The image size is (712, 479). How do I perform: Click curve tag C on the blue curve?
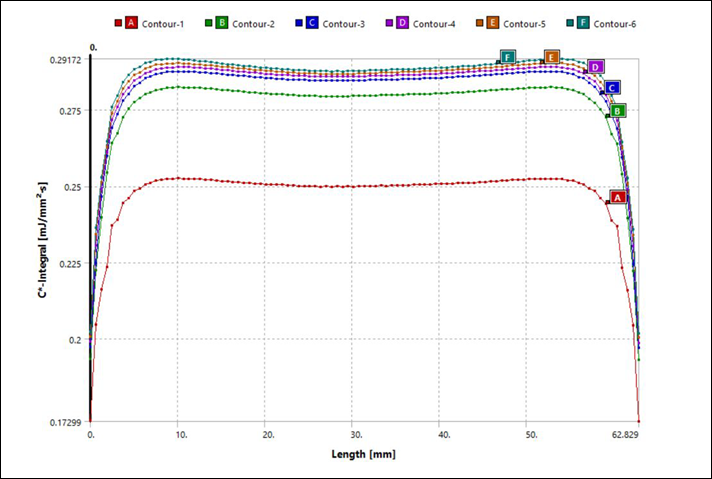pos(612,88)
